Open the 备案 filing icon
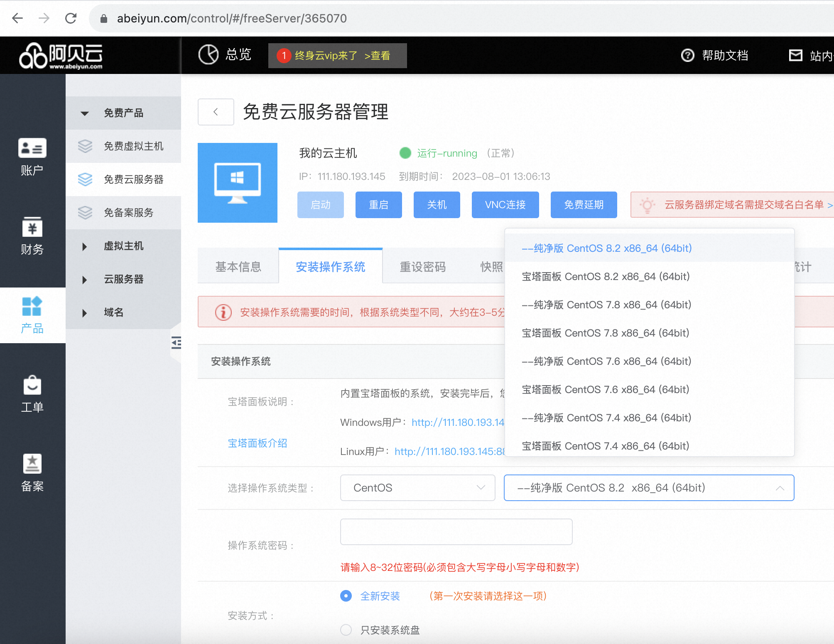The height and width of the screenshot is (644, 834). (32, 464)
